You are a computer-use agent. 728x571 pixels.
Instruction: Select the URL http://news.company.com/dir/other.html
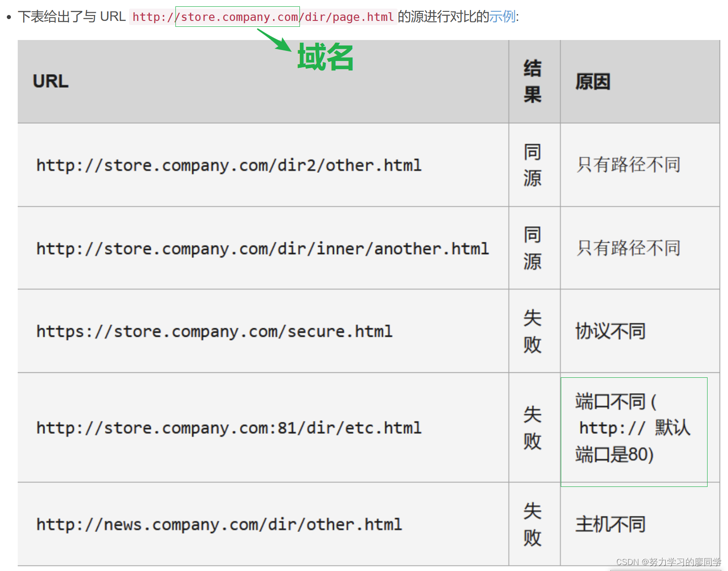[x=218, y=524]
